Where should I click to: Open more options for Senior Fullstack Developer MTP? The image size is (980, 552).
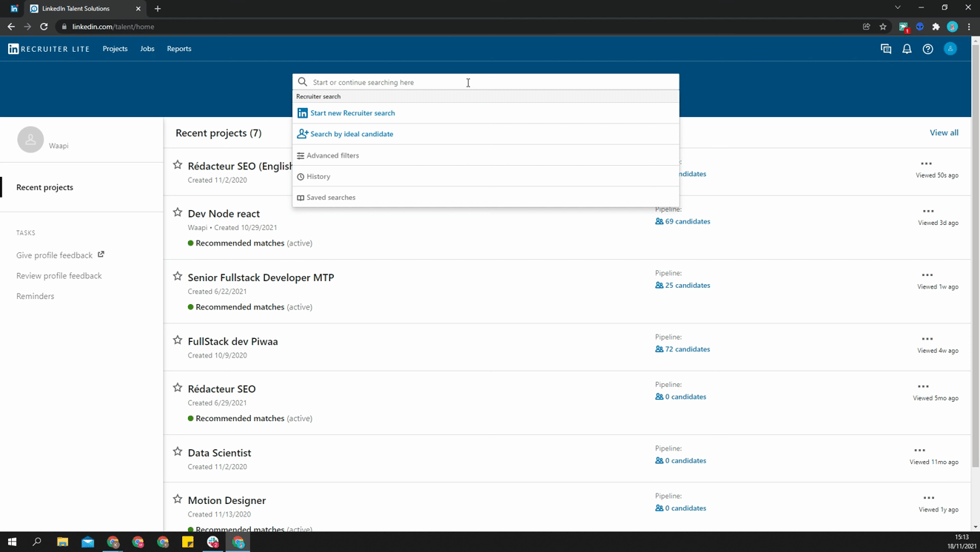click(x=927, y=275)
